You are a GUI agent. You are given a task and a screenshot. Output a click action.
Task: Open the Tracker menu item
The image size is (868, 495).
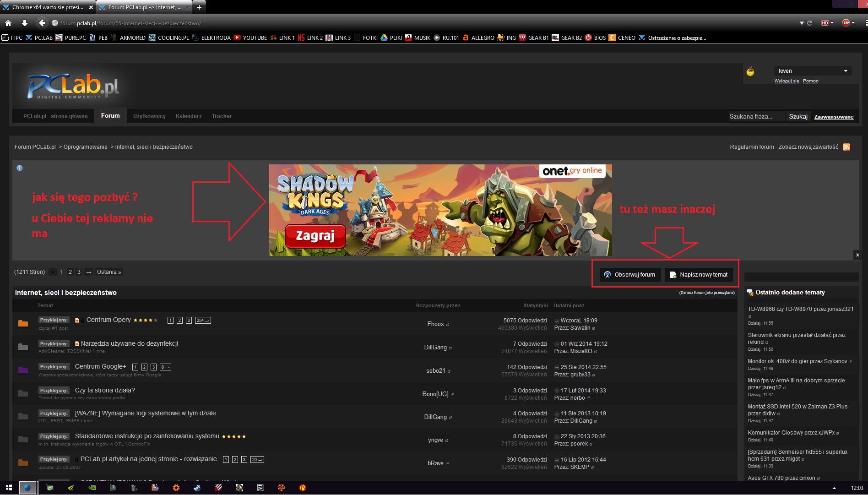[222, 116]
